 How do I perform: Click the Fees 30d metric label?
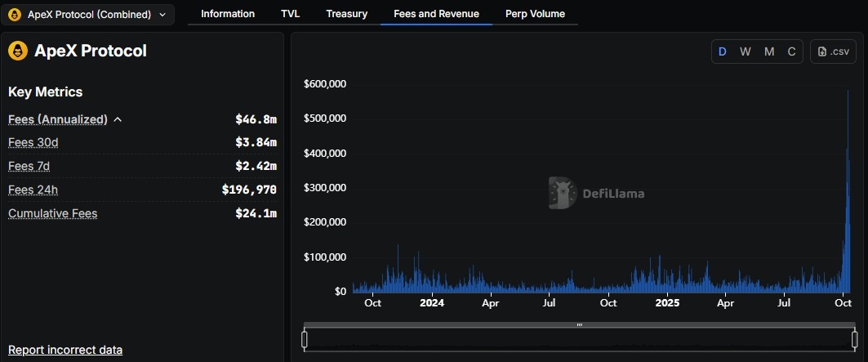coord(33,142)
